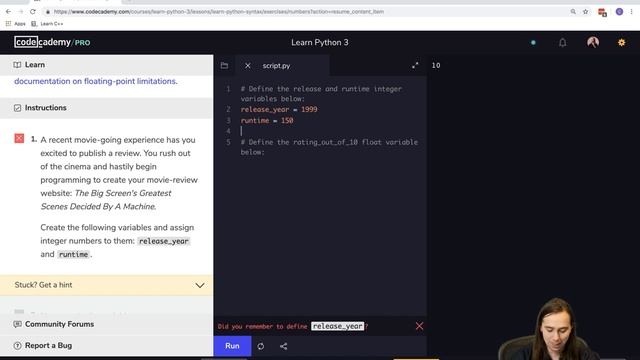This screenshot has width=640, height=360.
Task: Click the red failed checkbox for step 1
Action: tap(19, 138)
